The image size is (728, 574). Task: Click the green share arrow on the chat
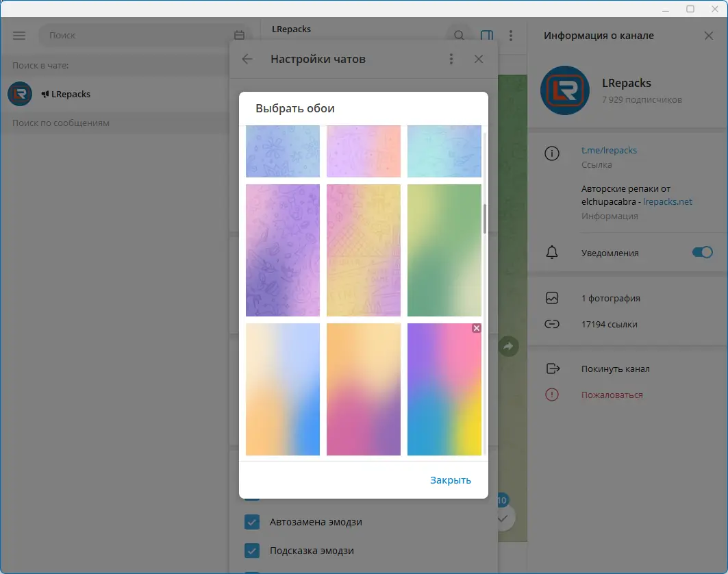tap(508, 347)
